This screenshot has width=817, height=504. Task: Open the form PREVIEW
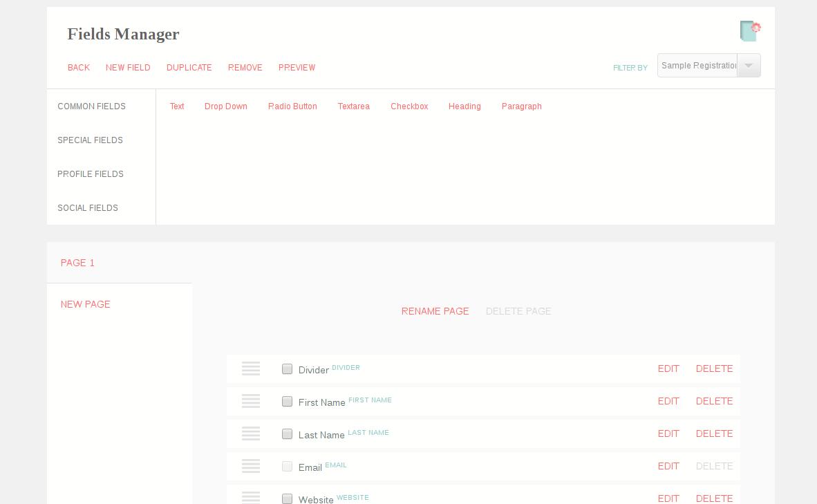297,68
